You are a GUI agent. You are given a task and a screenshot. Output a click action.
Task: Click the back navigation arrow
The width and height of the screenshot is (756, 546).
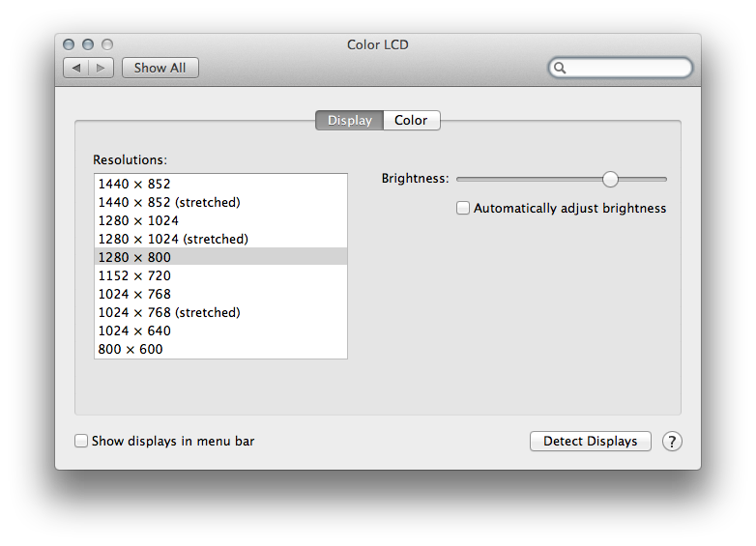(x=76, y=68)
